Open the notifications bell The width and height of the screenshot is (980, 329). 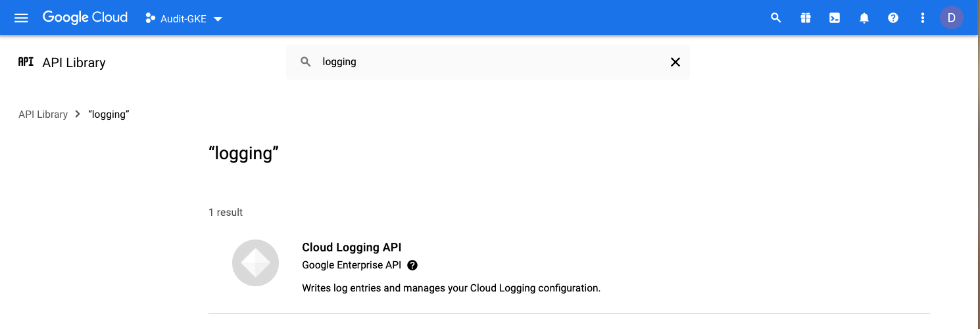click(864, 18)
